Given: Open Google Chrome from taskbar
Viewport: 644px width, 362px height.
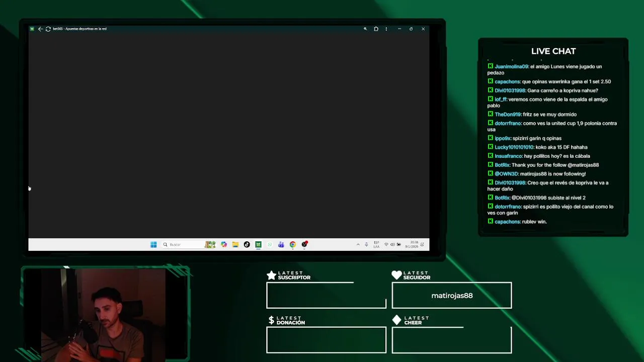Looking at the screenshot, I should (292, 244).
